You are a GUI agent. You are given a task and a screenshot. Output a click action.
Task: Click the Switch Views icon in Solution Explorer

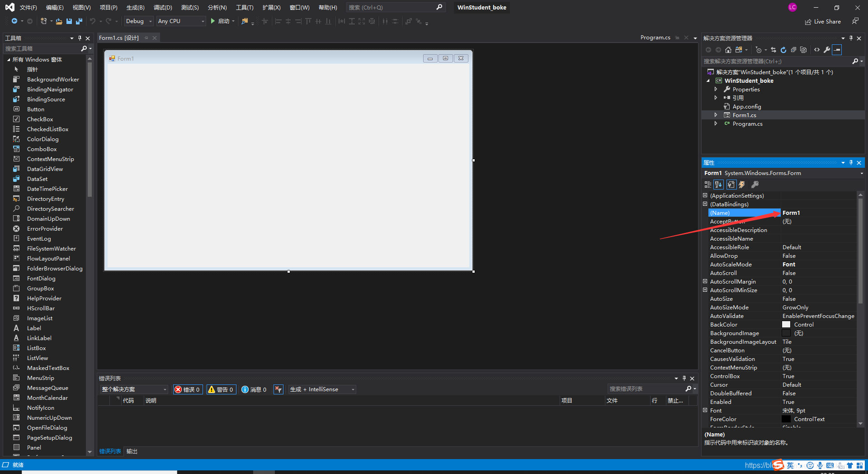pos(739,50)
